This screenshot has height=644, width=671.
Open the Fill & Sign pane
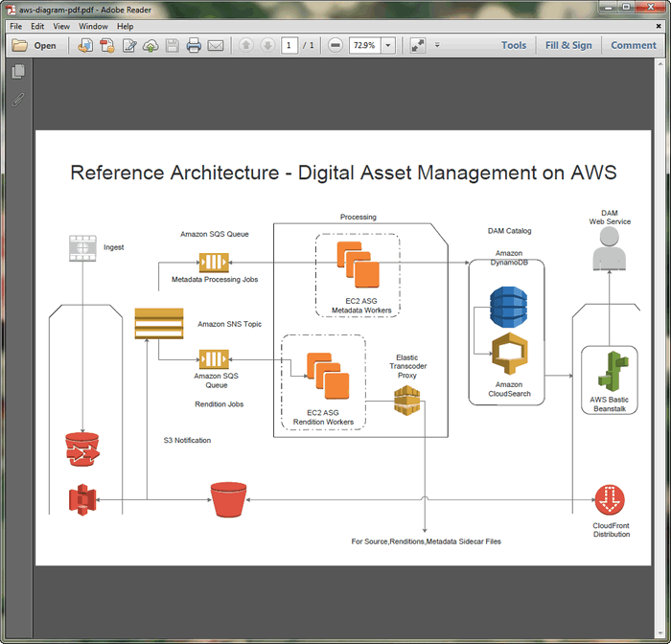(568, 45)
